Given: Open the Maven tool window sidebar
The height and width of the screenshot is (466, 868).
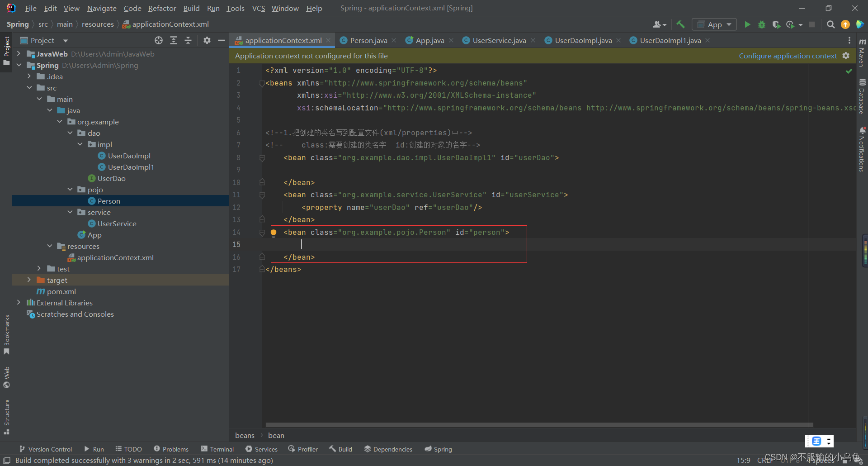Looking at the screenshot, I should pyautogui.click(x=862, y=52).
